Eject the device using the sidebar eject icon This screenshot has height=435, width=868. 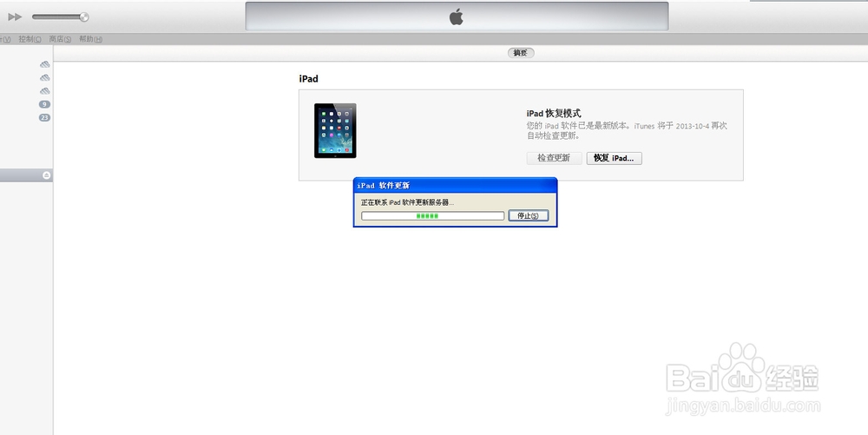(x=47, y=175)
